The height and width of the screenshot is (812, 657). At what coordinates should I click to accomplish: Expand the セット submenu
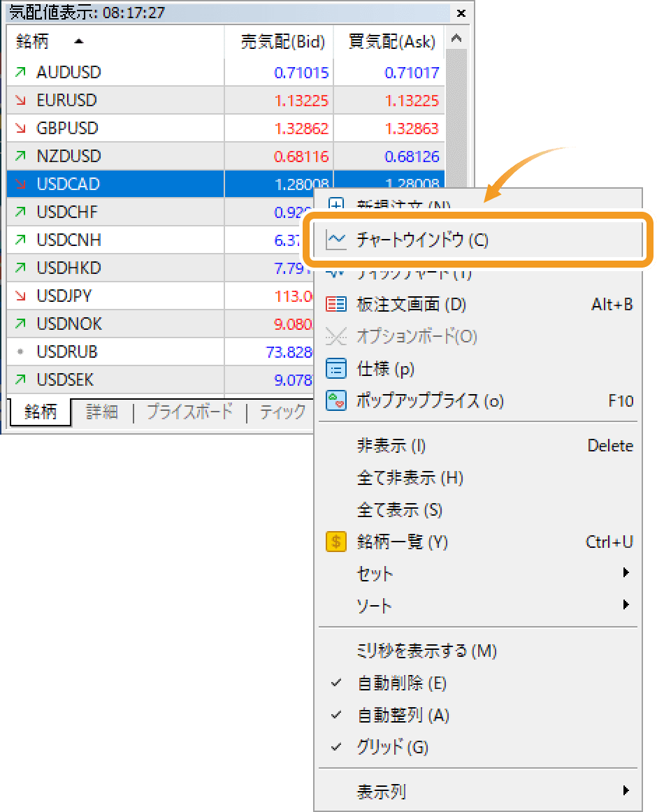point(477,574)
